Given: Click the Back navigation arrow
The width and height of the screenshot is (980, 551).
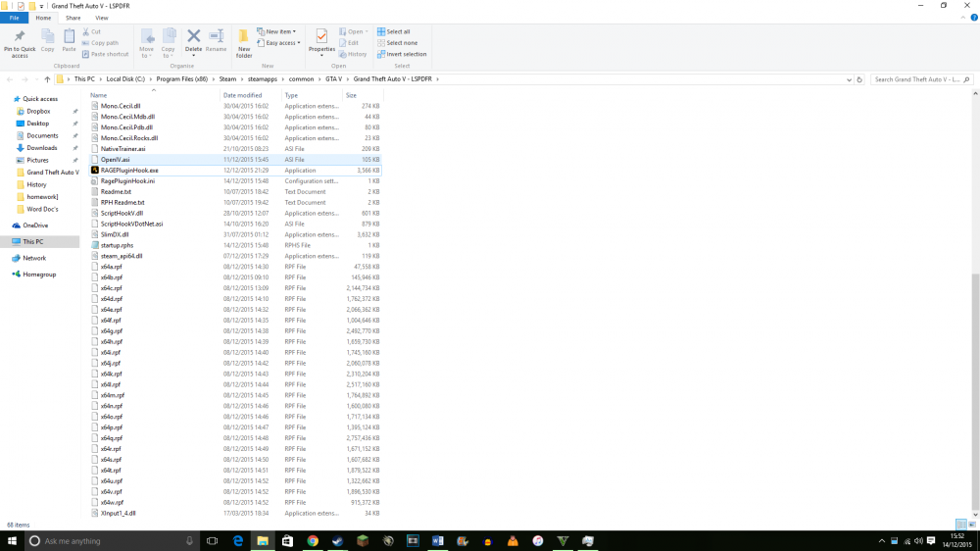Looking at the screenshot, I should [x=10, y=79].
